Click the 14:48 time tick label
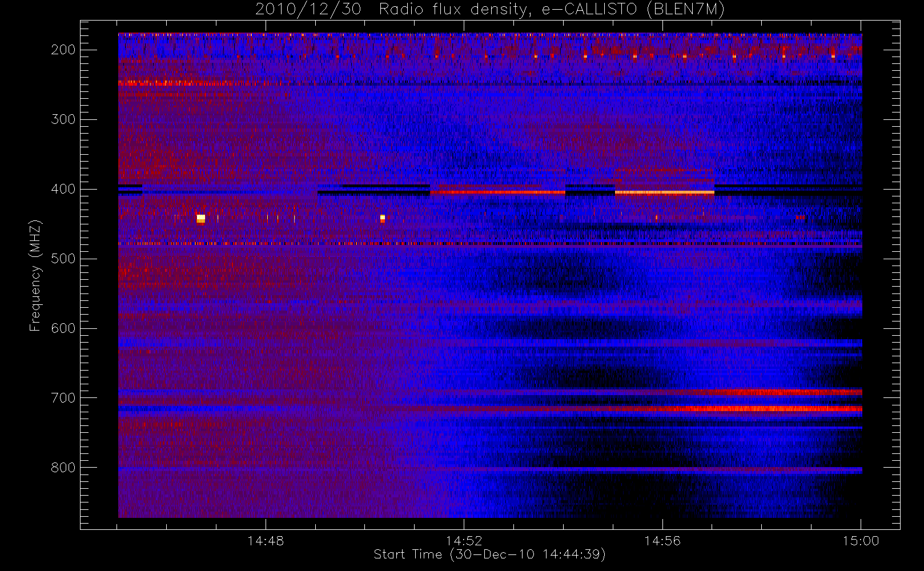 click(266, 541)
